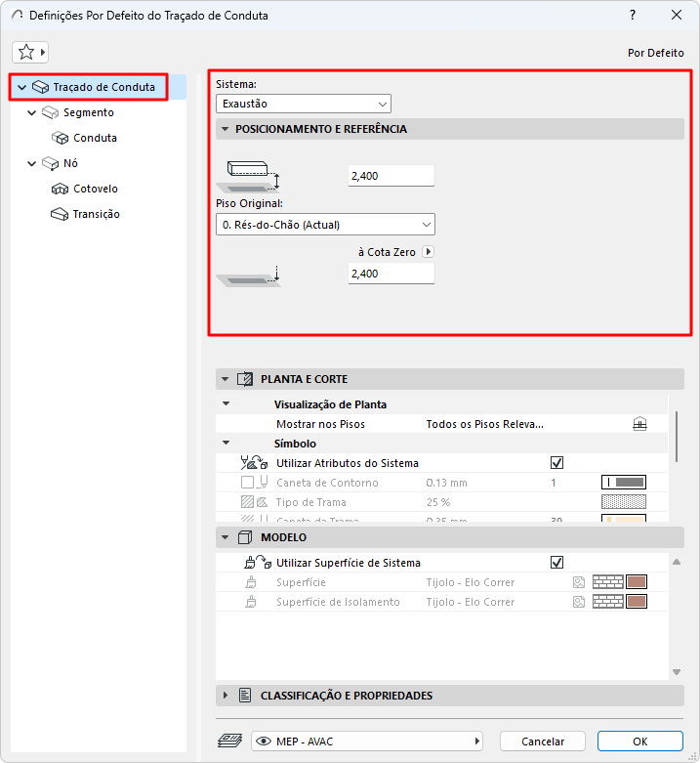Uncheck Utilizar Atributos do Sistema
This screenshot has height=763, width=700.
click(x=557, y=463)
